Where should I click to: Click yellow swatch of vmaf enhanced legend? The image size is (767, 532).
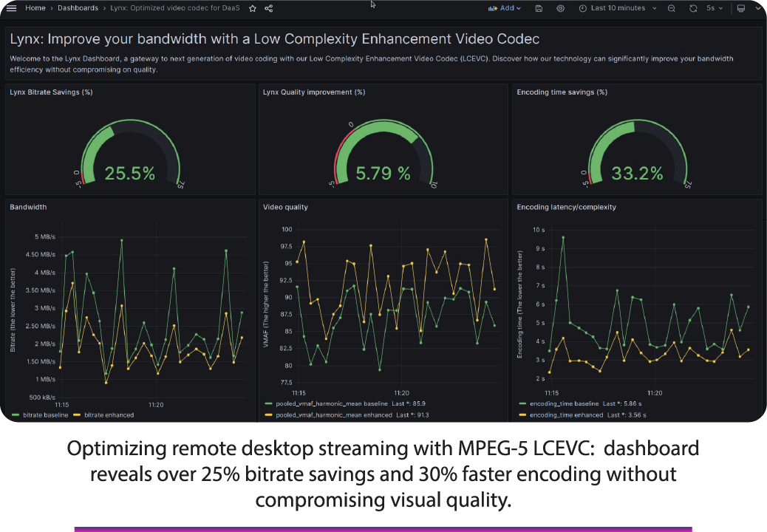click(268, 415)
